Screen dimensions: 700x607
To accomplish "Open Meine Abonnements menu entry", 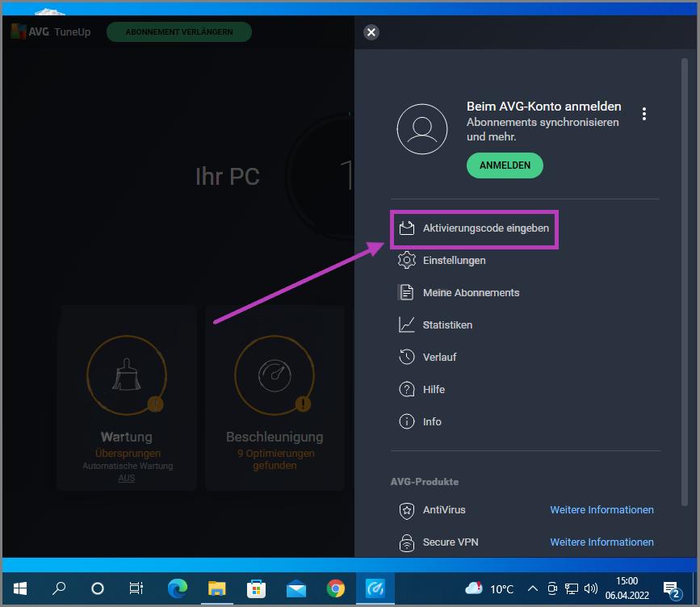I will 471,293.
